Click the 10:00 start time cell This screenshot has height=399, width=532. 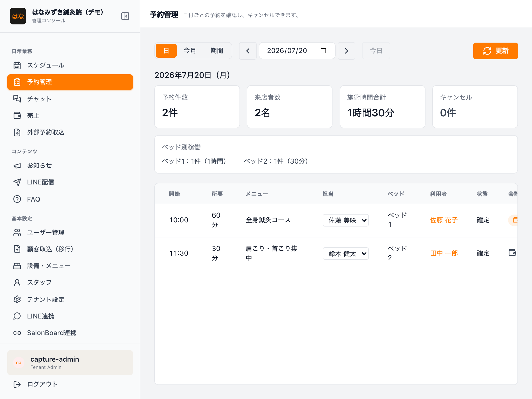179,220
